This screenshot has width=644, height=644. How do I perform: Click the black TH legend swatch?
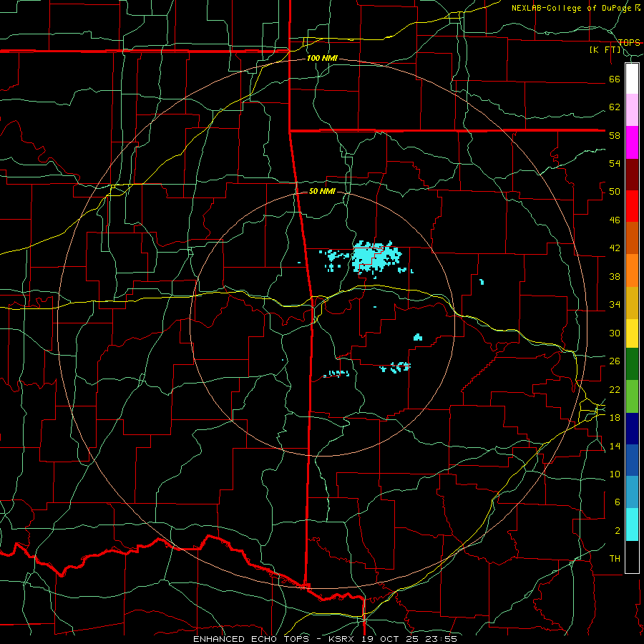point(632,557)
